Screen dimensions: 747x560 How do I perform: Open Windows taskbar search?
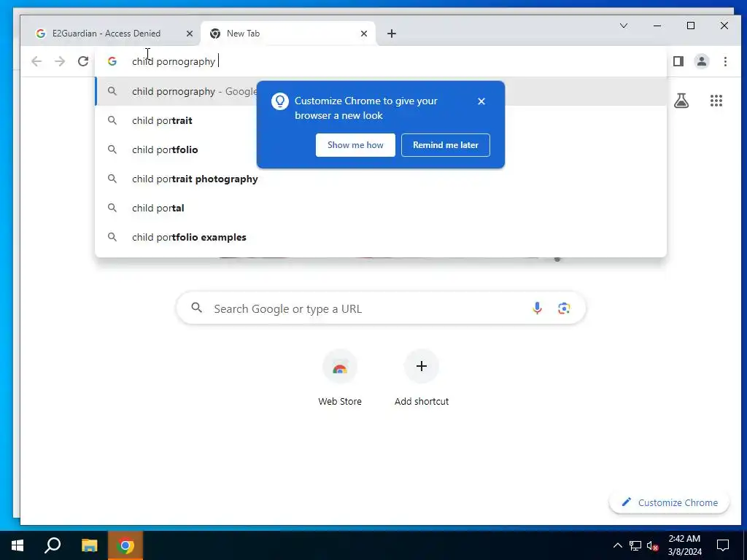[53, 545]
